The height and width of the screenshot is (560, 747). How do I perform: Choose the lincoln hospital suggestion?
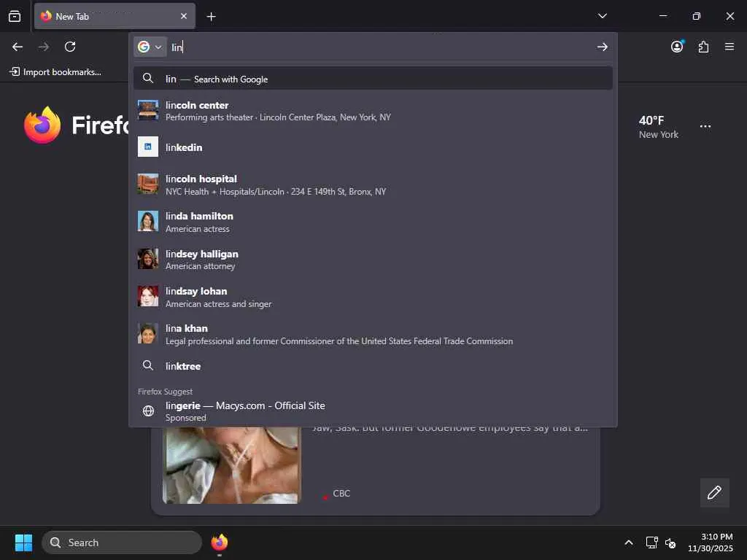(373, 184)
